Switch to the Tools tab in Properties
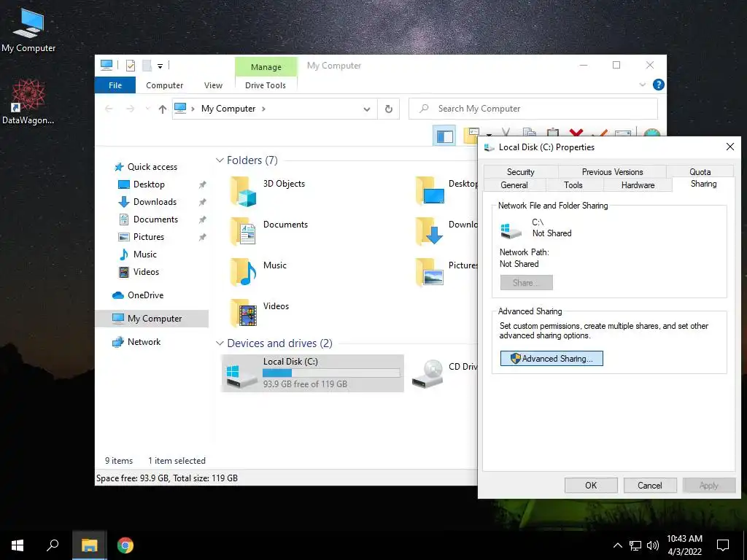The width and height of the screenshot is (747, 560). point(573,185)
